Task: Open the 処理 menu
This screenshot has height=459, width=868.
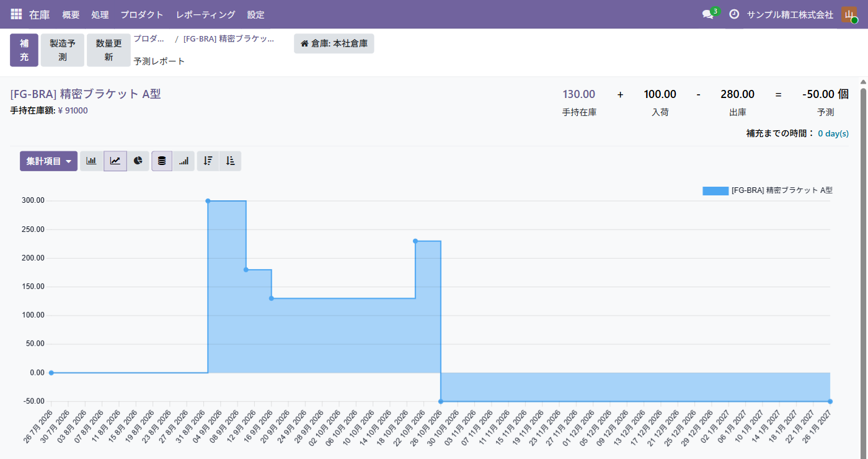Action: pyautogui.click(x=100, y=14)
